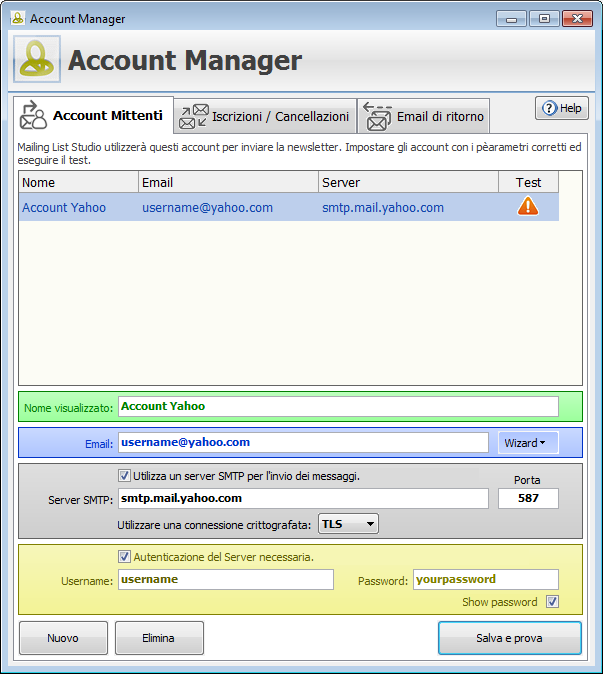
Task: Open the Iscrizioni / Cancellazioni tab
Action: (x=265, y=116)
